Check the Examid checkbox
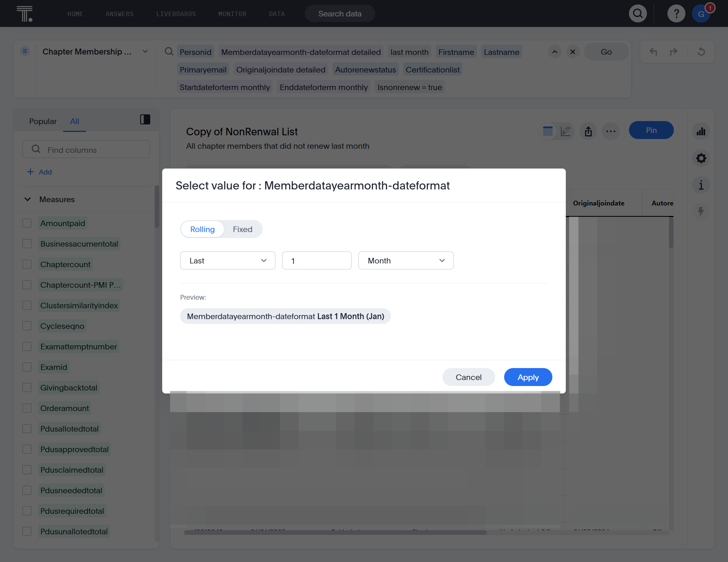The image size is (728, 562). (27, 367)
